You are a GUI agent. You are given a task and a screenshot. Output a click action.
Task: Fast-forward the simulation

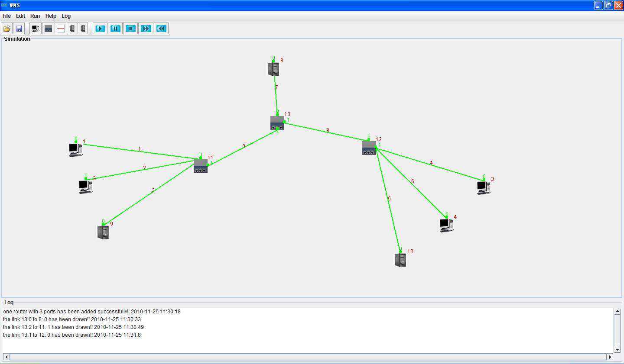(x=146, y=29)
